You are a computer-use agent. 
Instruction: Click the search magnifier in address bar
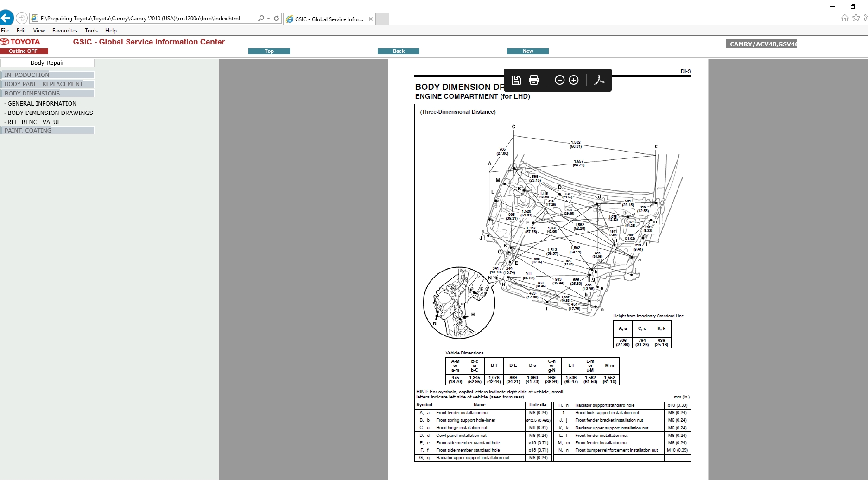pos(261,19)
